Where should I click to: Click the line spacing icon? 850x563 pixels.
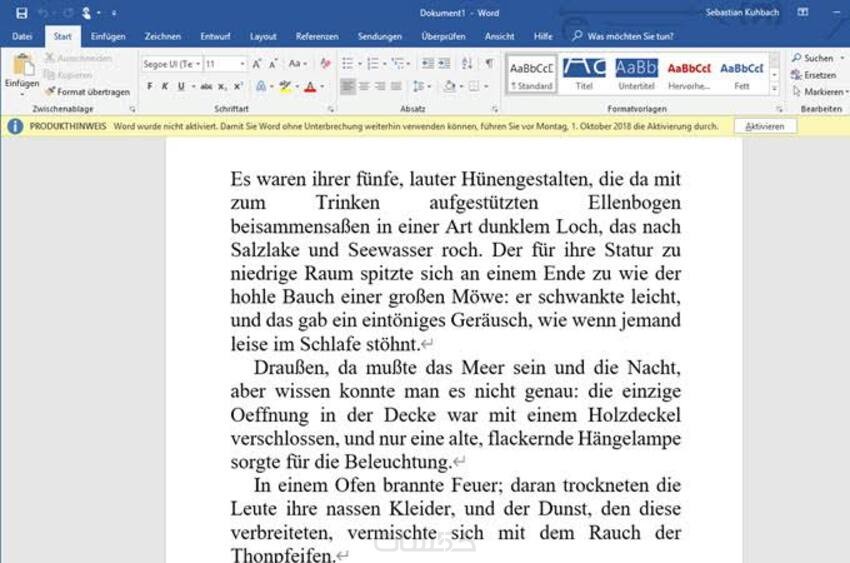(x=418, y=86)
